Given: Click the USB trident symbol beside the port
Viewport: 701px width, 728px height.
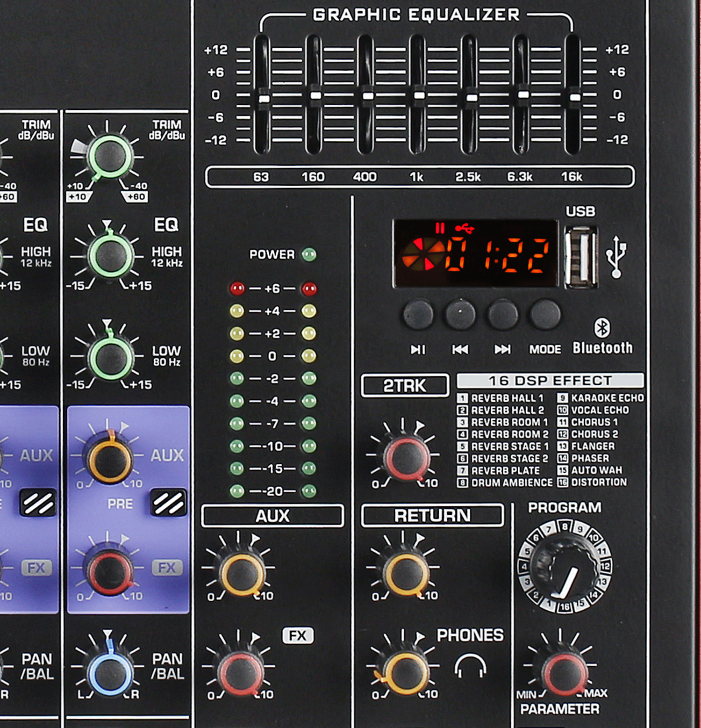Looking at the screenshot, I should click(x=616, y=257).
